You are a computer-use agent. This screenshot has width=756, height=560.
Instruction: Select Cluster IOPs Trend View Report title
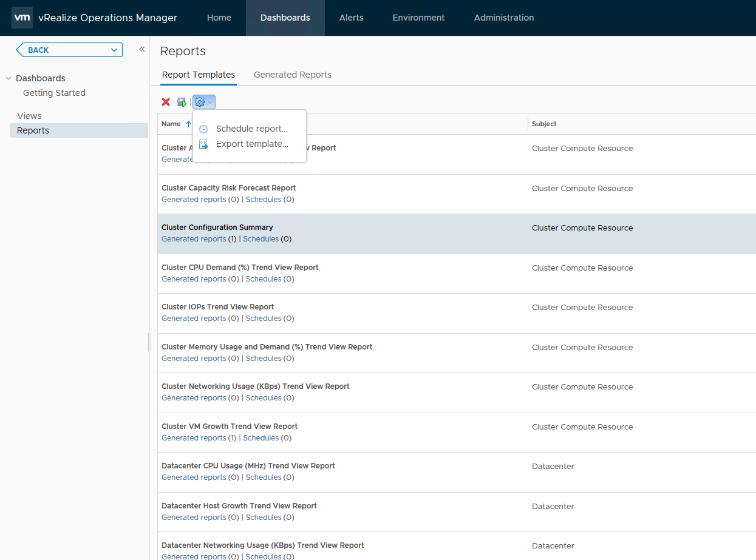click(x=218, y=307)
